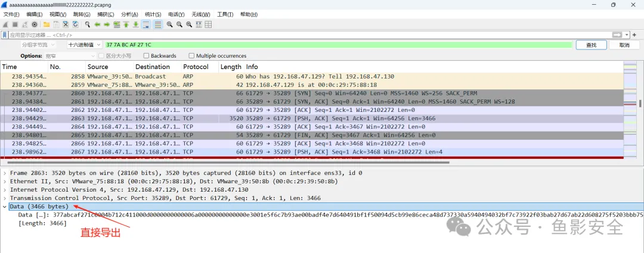The image size is (644, 253).
Task: Click the packet list colored minimap
Action: pyautogui.click(x=630, y=110)
